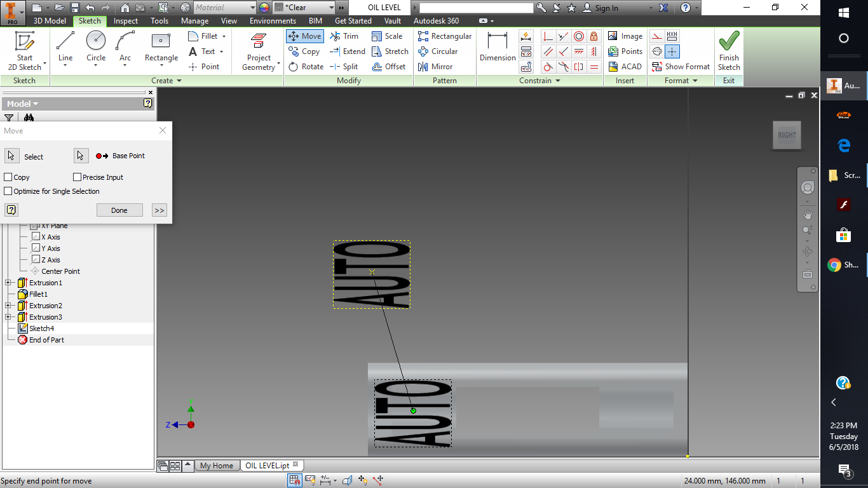
Task: Click the Copy tool in Modify panel
Action: point(304,51)
